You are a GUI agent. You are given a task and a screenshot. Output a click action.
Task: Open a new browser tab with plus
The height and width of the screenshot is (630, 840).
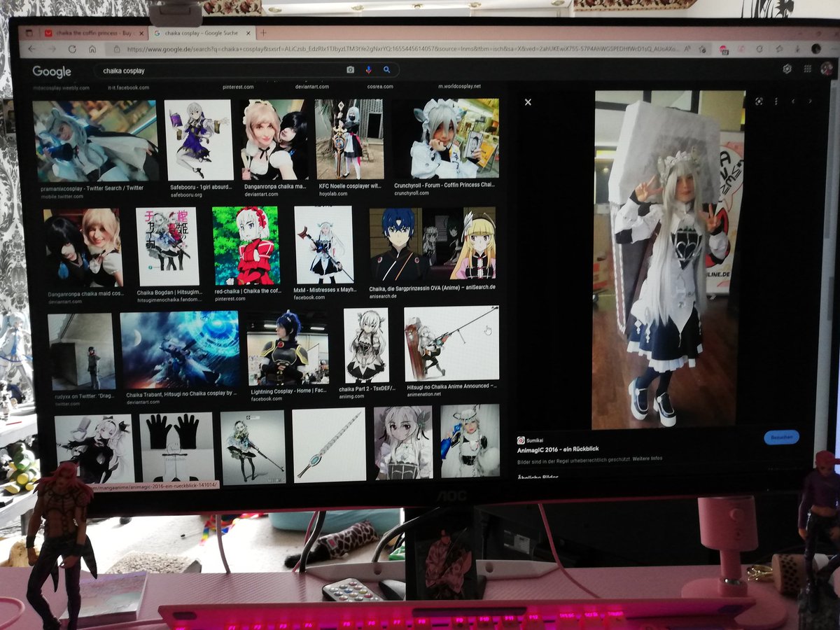tap(263, 33)
